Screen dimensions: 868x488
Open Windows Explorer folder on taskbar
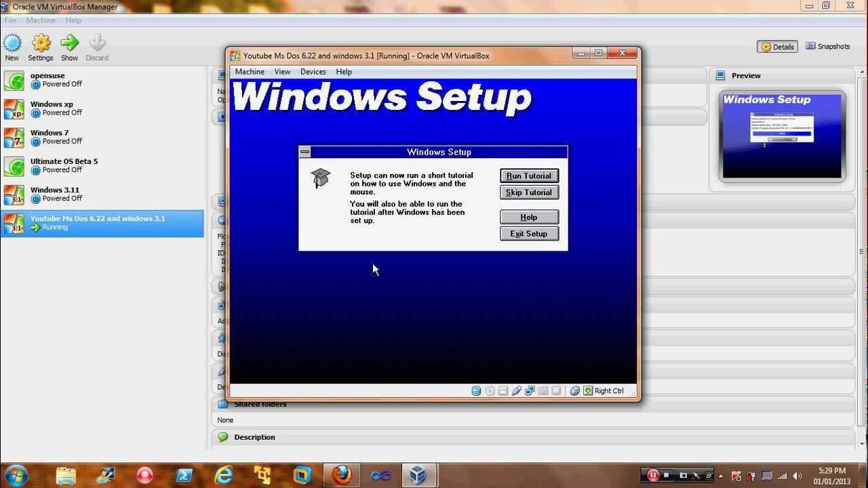(66, 475)
